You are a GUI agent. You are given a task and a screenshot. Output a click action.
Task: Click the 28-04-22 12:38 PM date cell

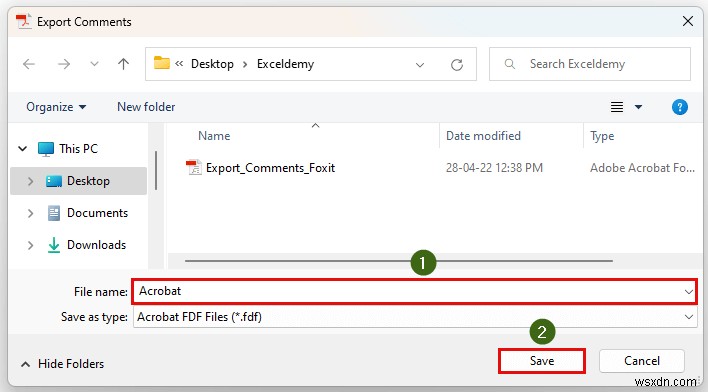point(494,168)
